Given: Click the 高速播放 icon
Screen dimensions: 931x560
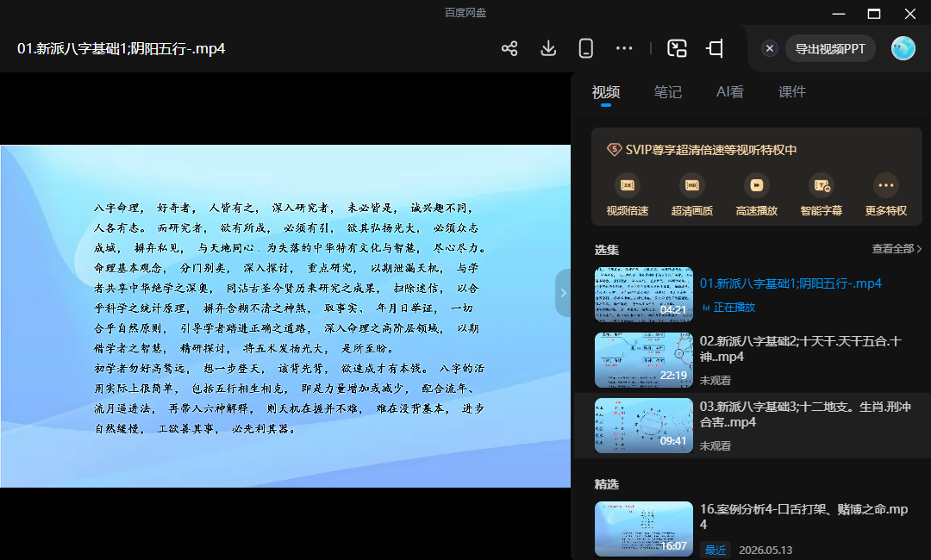Looking at the screenshot, I should pos(757,185).
